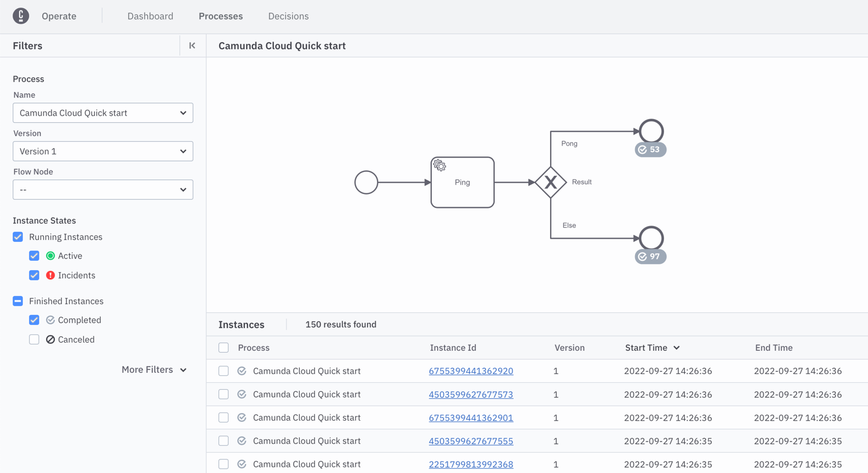Screen dimensions: 868x473
Task: Click the 53 completed instances badge
Action: click(x=650, y=150)
